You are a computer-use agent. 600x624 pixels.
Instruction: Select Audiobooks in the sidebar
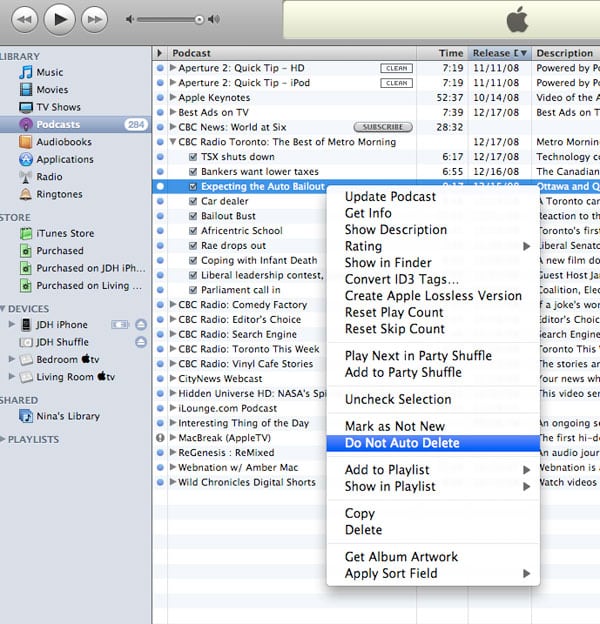click(63, 142)
